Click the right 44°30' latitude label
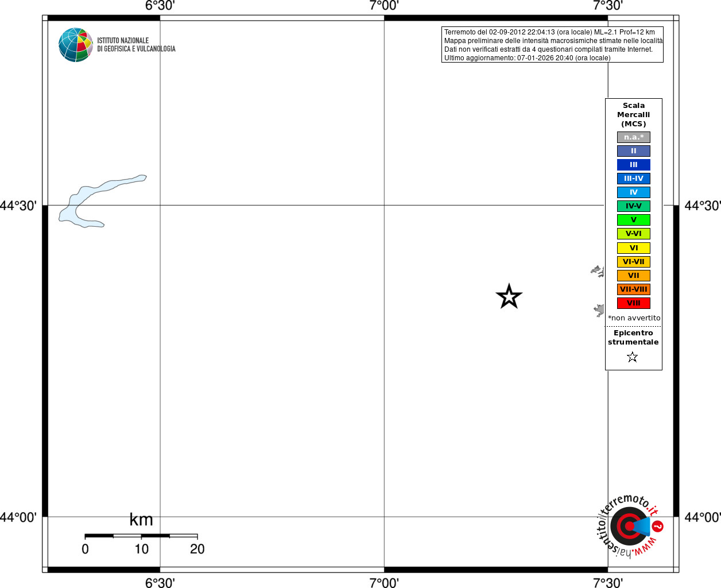This screenshot has height=588, width=721. click(703, 206)
